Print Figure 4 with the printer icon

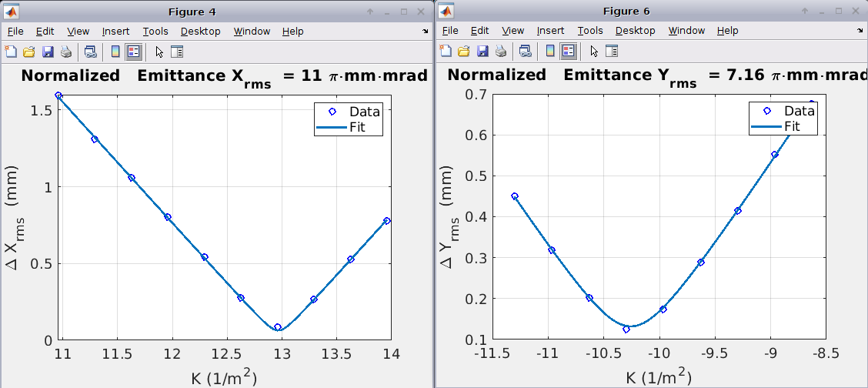(x=66, y=52)
